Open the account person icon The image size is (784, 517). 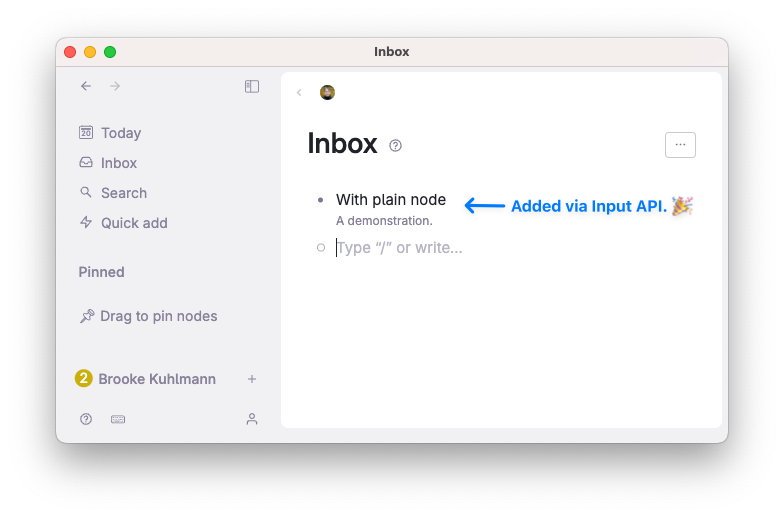click(252, 419)
